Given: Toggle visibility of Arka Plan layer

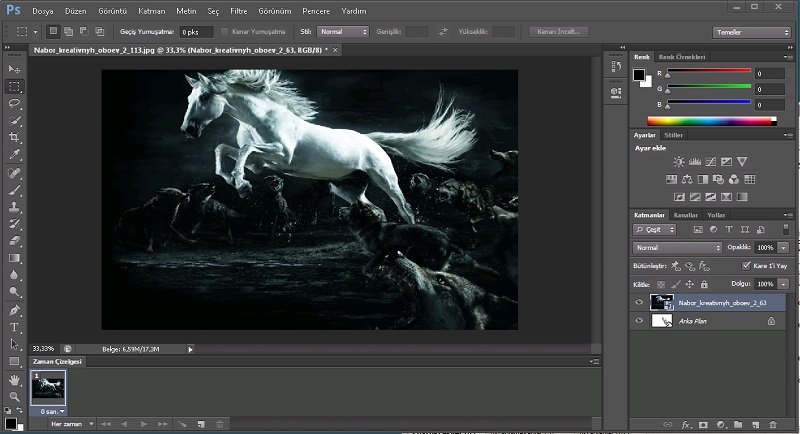Looking at the screenshot, I should (x=639, y=321).
